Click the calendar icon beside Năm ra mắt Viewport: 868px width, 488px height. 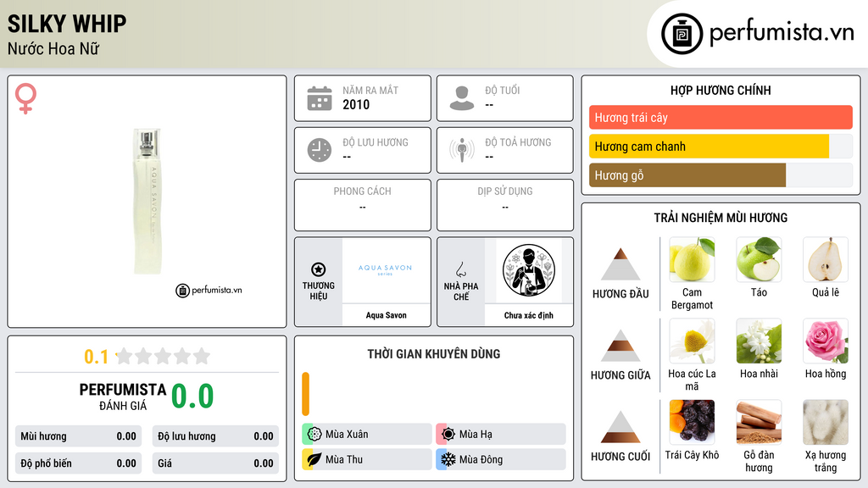click(320, 98)
